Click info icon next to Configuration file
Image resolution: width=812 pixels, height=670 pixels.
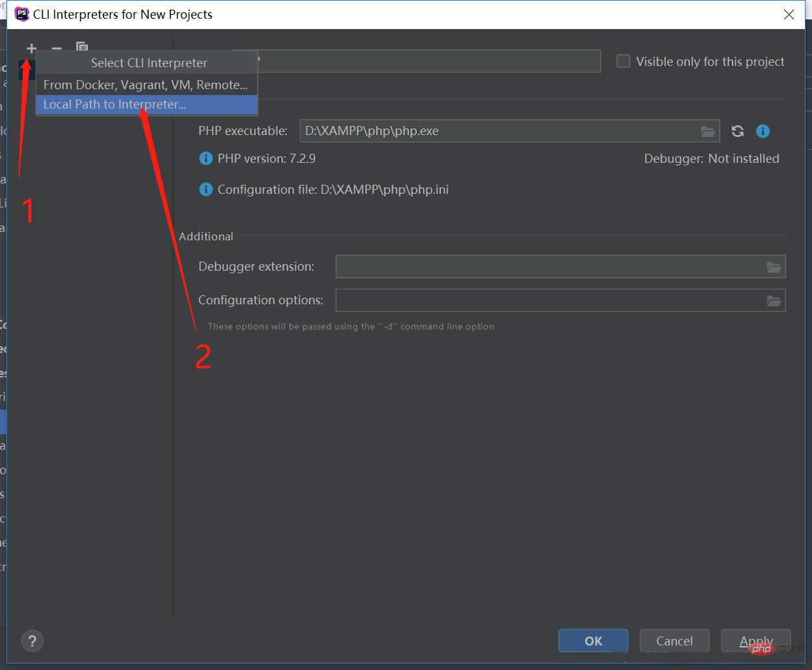pos(205,189)
